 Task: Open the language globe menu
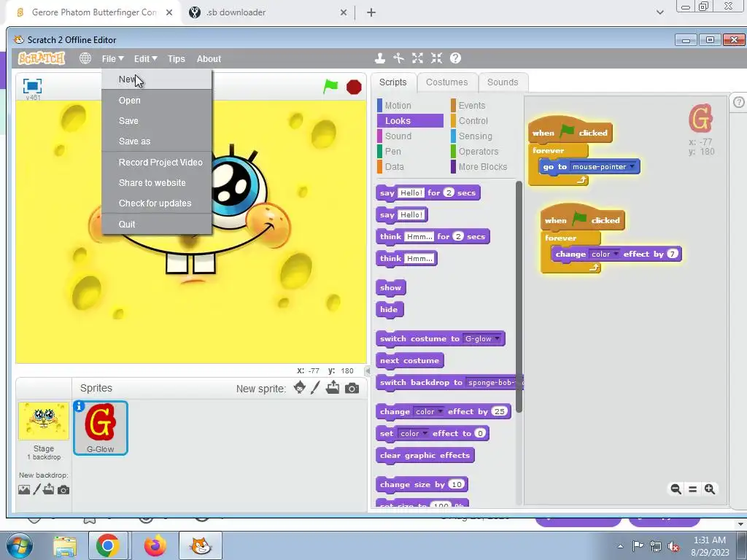(x=85, y=58)
